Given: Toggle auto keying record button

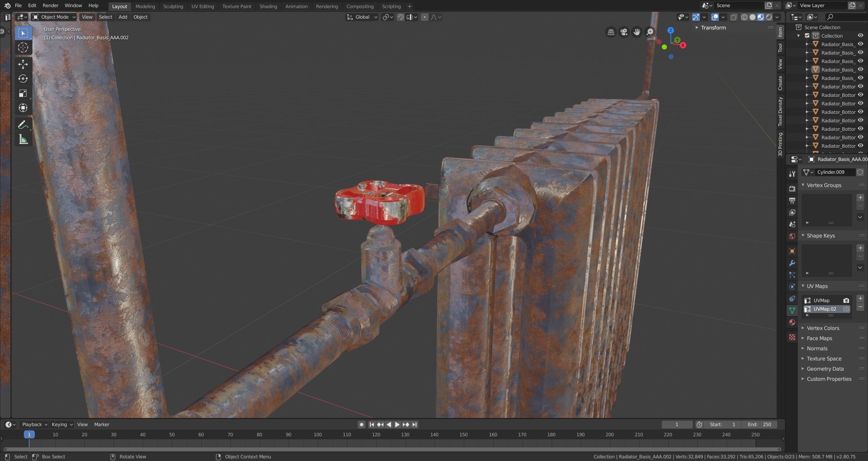Looking at the screenshot, I should [361, 424].
